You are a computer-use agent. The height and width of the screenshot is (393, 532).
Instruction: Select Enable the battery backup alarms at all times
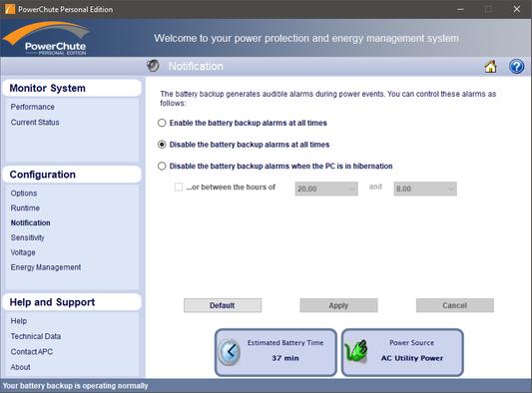pyautogui.click(x=162, y=123)
